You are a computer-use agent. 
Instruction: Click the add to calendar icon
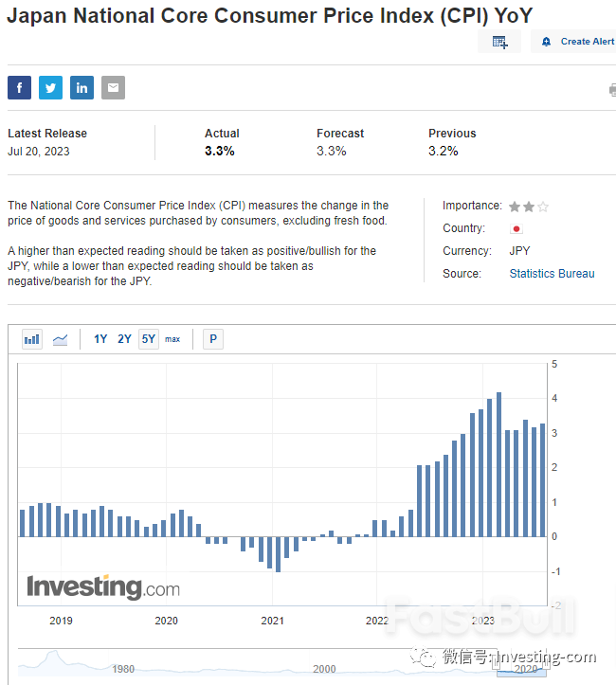tap(499, 42)
